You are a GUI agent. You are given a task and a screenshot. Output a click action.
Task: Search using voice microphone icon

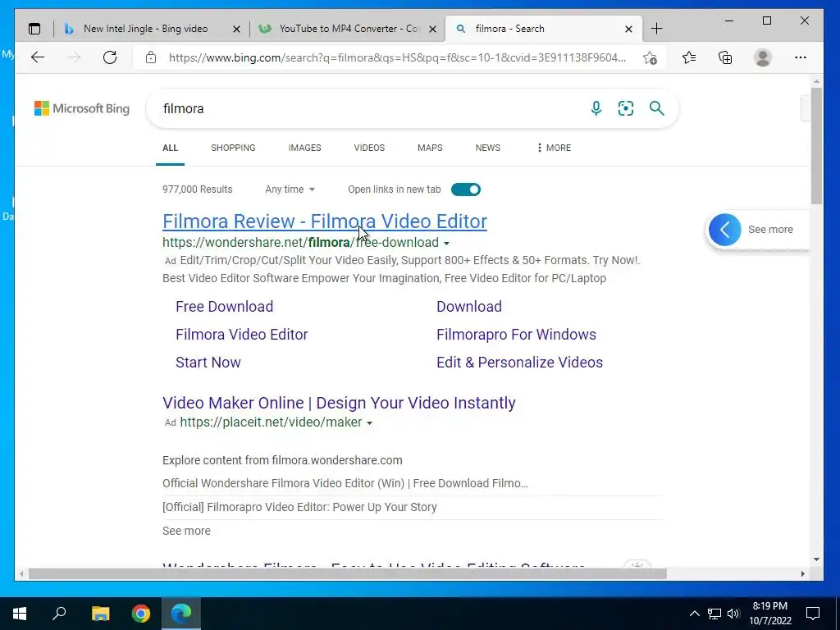[596, 108]
